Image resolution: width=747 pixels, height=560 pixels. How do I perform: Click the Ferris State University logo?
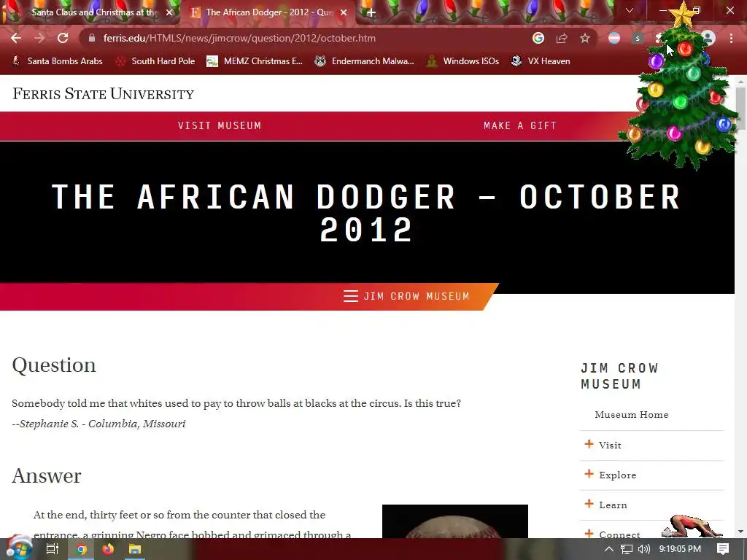click(104, 94)
